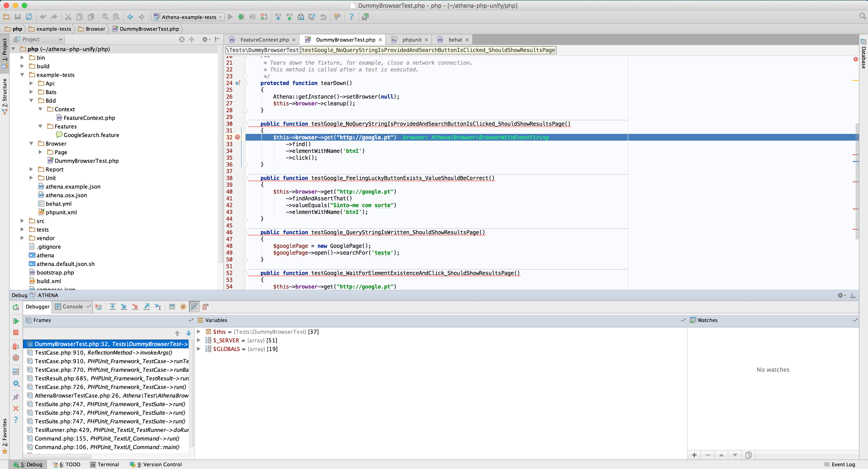Expand the $_SERVER variable node
Screen dimensions: 868x469
click(x=199, y=340)
